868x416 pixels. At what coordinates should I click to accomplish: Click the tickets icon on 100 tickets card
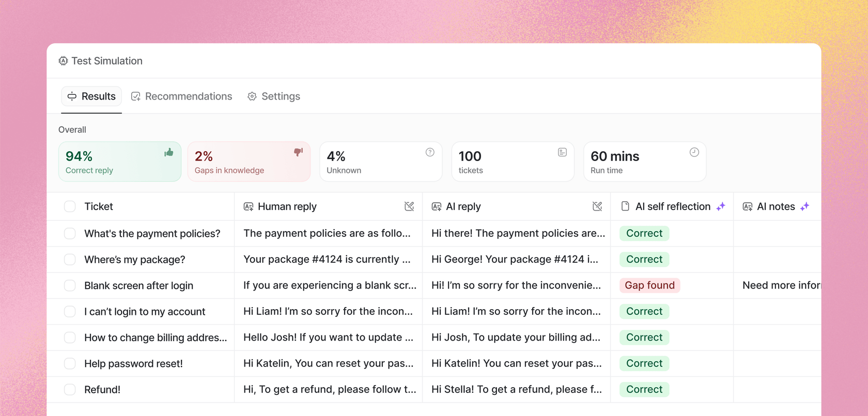tap(562, 152)
